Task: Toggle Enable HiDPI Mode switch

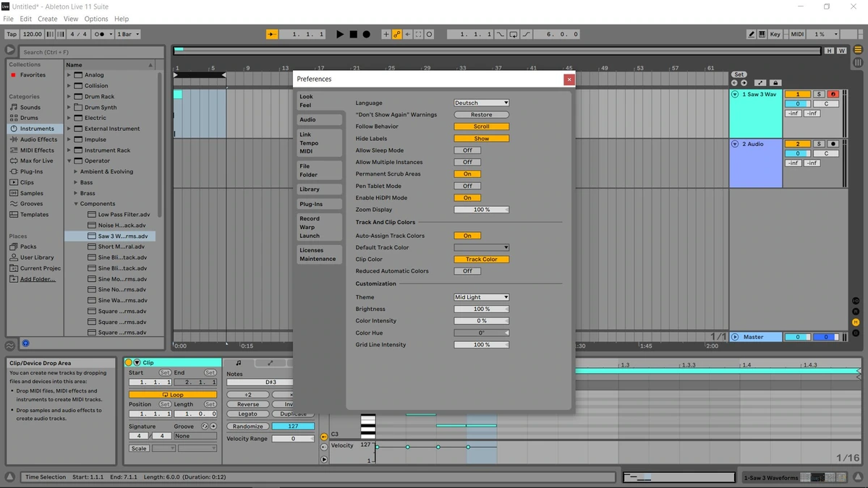Action: pyautogui.click(x=467, y=197)
